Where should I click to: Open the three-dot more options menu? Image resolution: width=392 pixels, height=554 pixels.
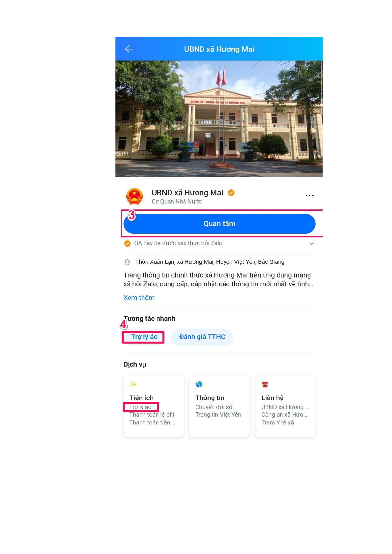coord(309,195)
